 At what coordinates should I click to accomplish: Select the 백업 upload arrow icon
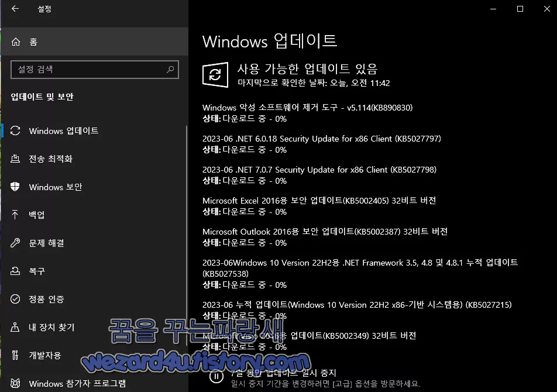pyautogui.click(x=15, y=215)
